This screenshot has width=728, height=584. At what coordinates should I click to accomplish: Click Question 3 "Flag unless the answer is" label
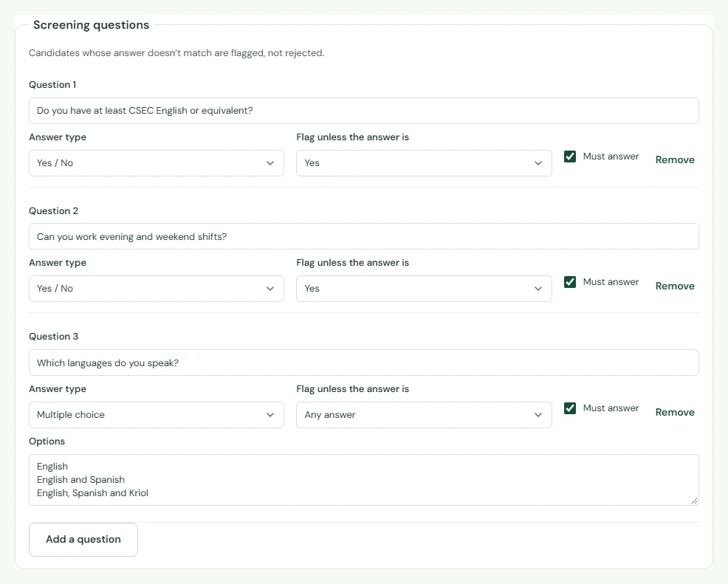[353, 389]
